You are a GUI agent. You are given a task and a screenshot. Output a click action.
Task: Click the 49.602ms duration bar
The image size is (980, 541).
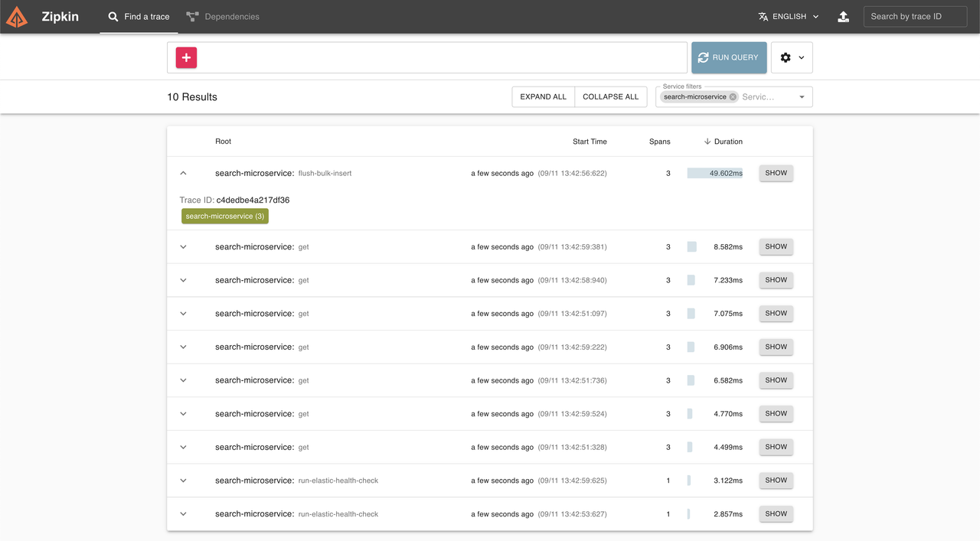(x=715, y=174)
